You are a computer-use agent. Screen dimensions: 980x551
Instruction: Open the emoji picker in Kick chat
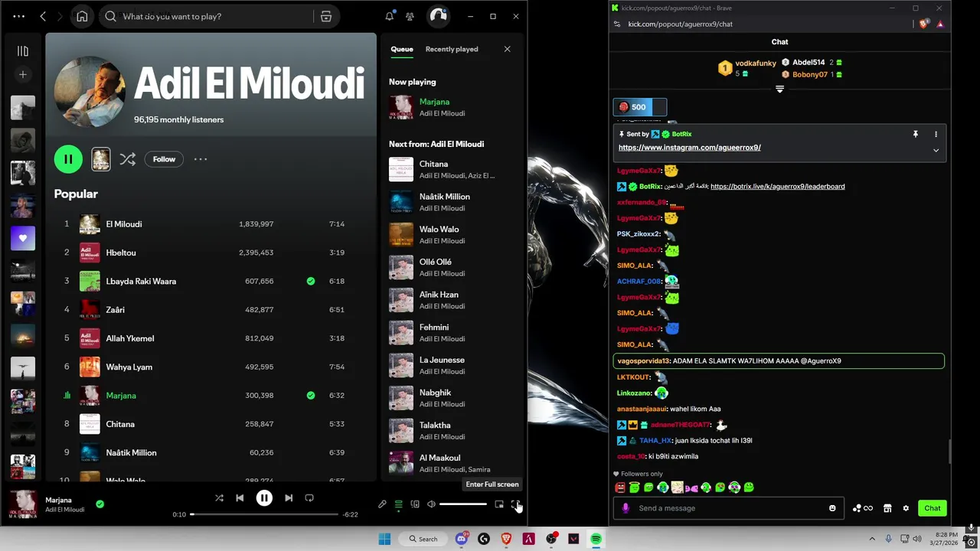tap(832, 508)
